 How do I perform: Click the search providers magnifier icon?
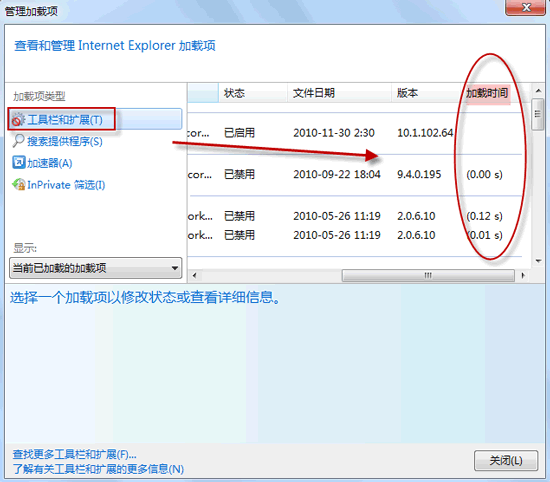coord(18,141)
